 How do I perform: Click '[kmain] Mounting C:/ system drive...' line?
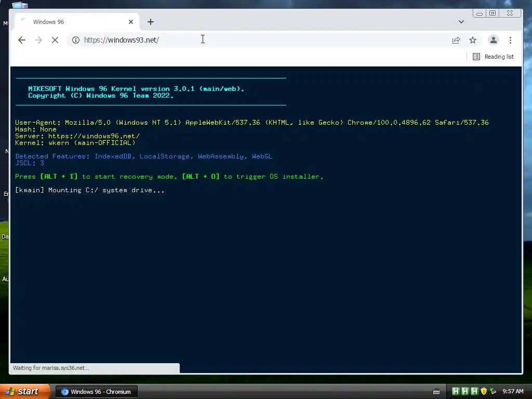[89, 190]
